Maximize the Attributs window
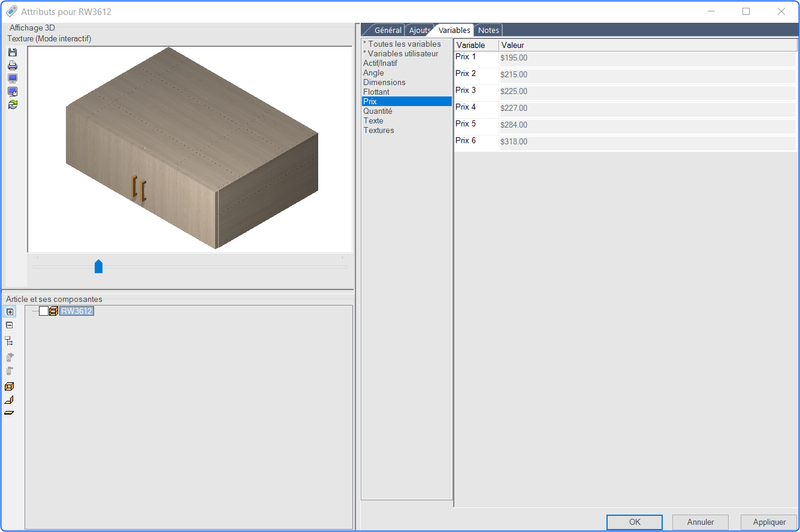This screenshot has height=532, width=800. 746,11
